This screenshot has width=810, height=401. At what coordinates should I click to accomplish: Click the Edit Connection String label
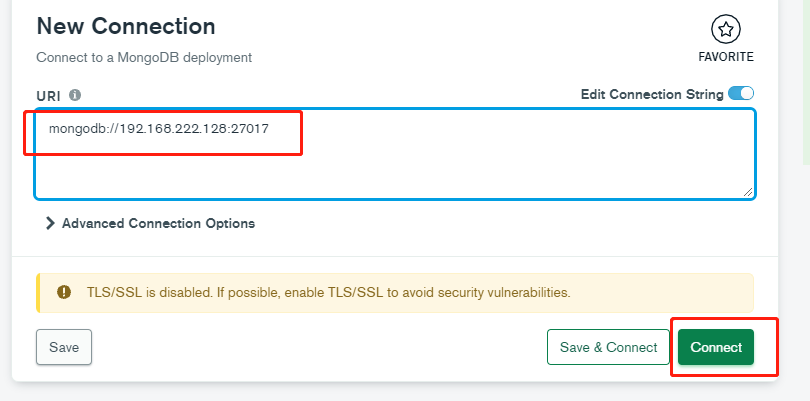[x=652, y=95]
